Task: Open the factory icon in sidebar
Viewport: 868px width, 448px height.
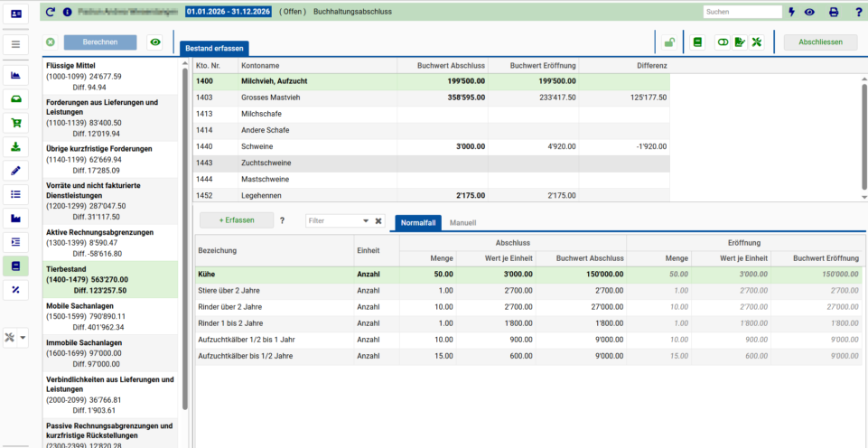Action: (15, 219)
